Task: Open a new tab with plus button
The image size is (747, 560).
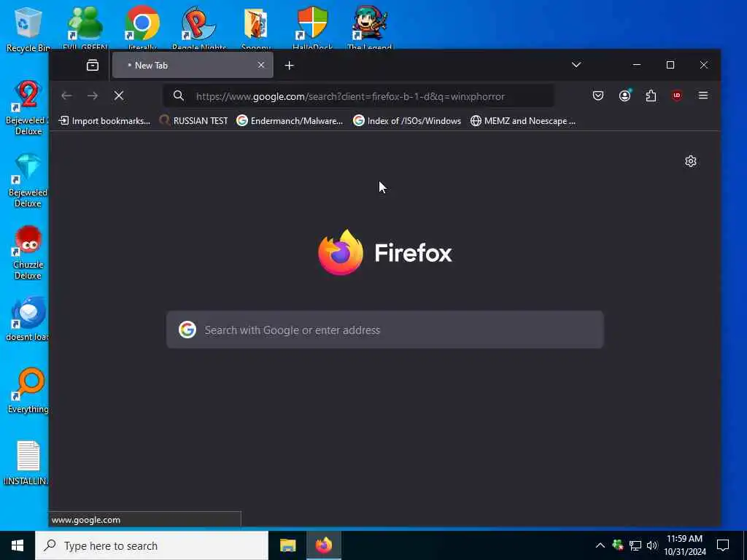Action: [289, 65]
